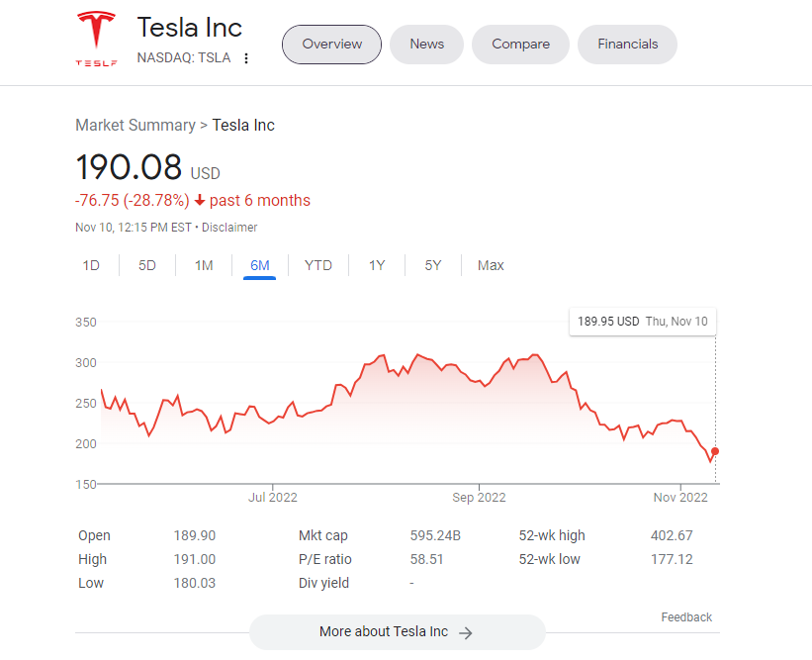Switch to the Overview tab

coord(331,45)
